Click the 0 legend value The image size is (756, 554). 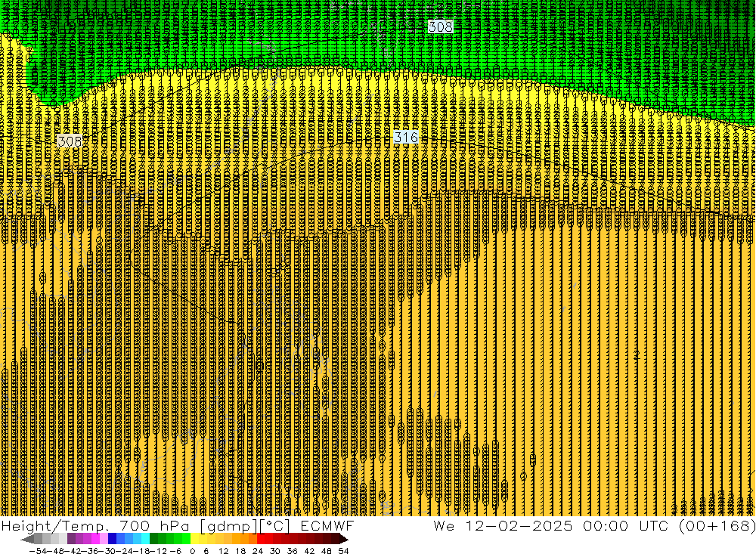(x=192, y=551)
